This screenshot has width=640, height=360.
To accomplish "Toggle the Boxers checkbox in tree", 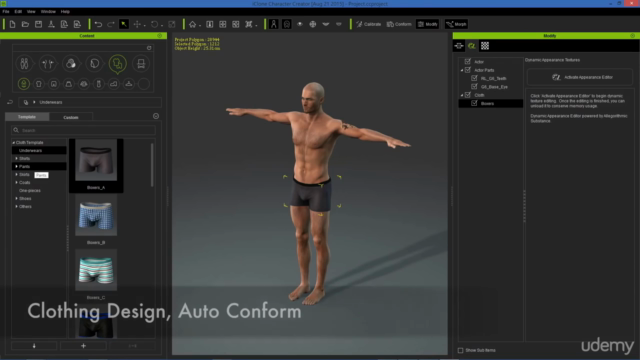I will point(474,103).
